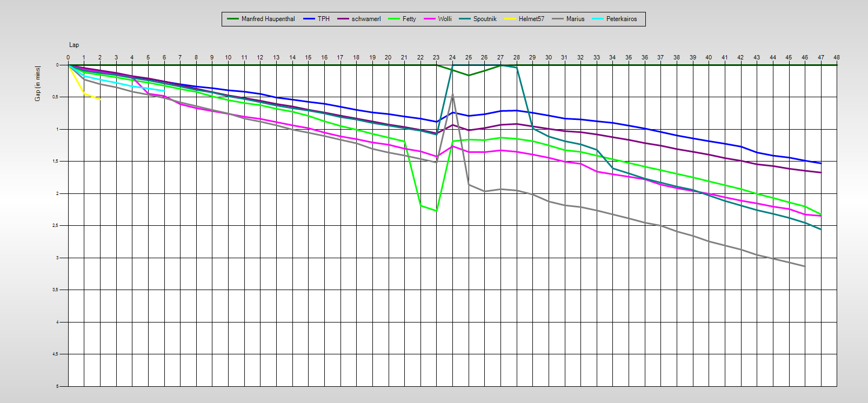Click the Spoutnik legend label
Screen dimensions: 868x403
point(485,19)
